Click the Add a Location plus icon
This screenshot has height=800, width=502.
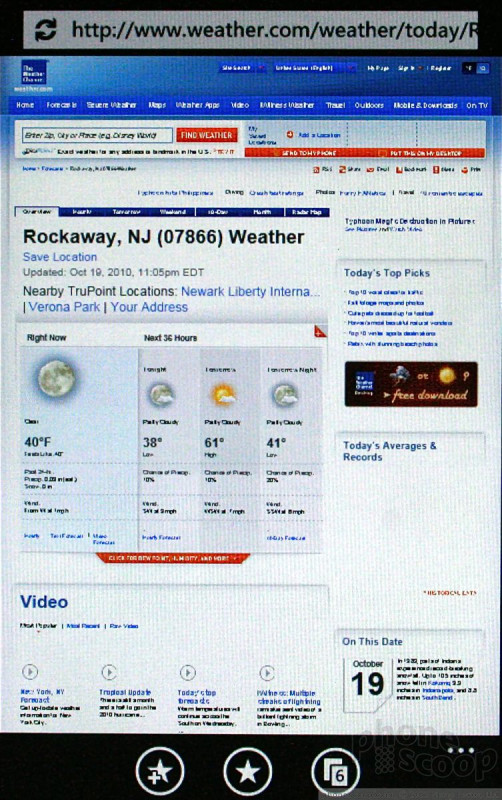290,135
